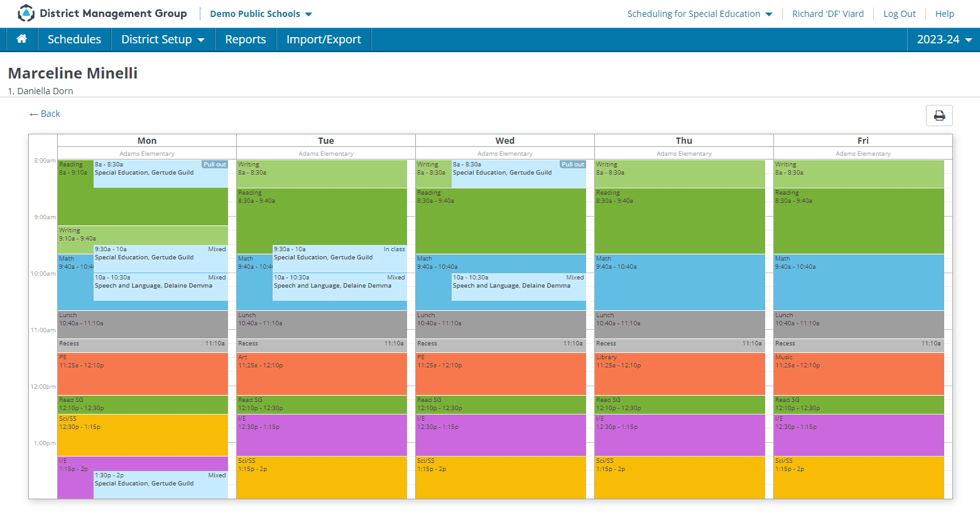Click the print schedule icon button
980x520 pixels.
pos(939,116)
